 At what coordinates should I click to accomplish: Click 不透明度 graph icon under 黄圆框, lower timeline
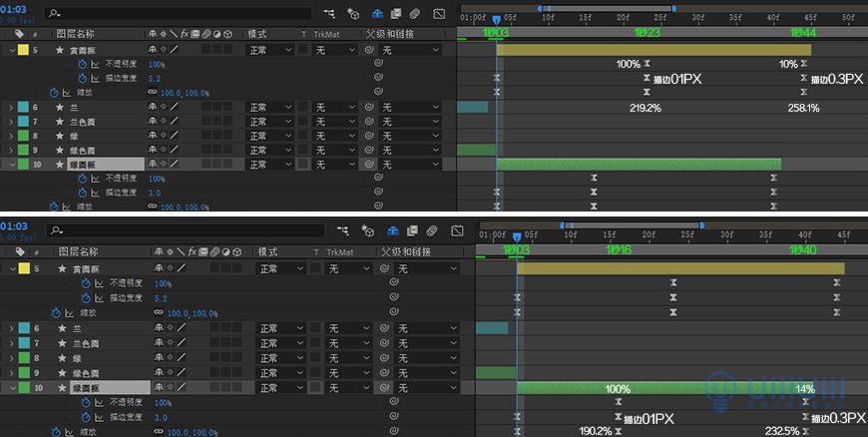99,283
